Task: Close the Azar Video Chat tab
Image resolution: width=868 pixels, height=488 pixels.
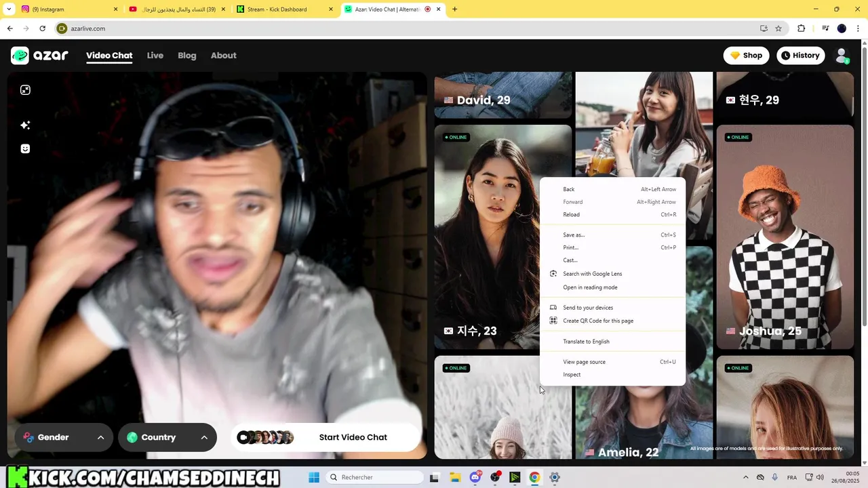Action: coord(439,9)
